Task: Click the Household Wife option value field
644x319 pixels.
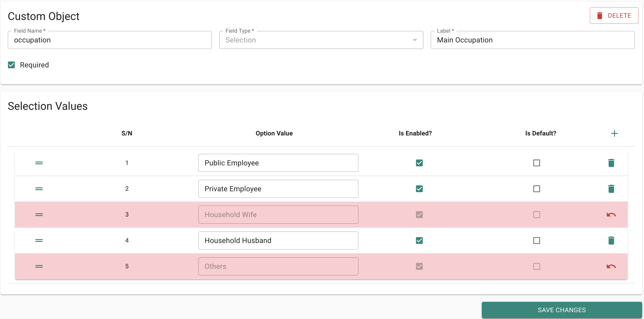Action: point(278,214)
